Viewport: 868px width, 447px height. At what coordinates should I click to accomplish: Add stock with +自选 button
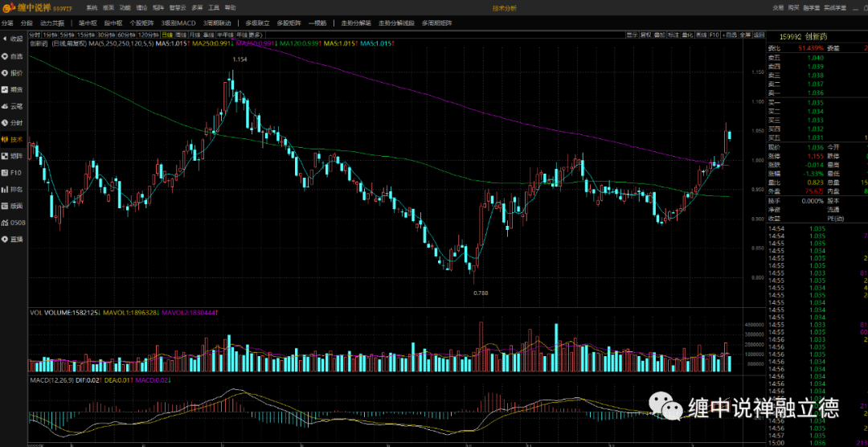(730, 35)
